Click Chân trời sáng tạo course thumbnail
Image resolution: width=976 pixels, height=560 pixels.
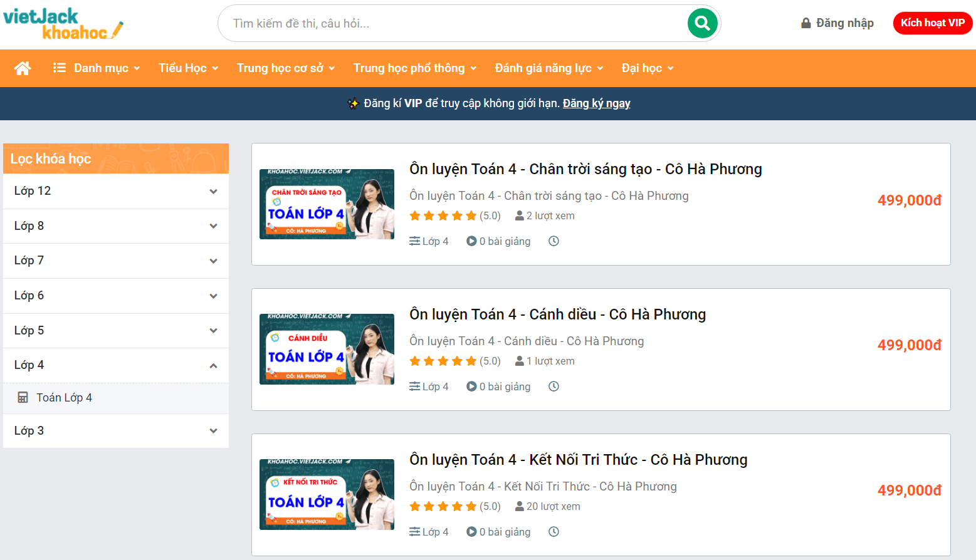pos(327,204)
